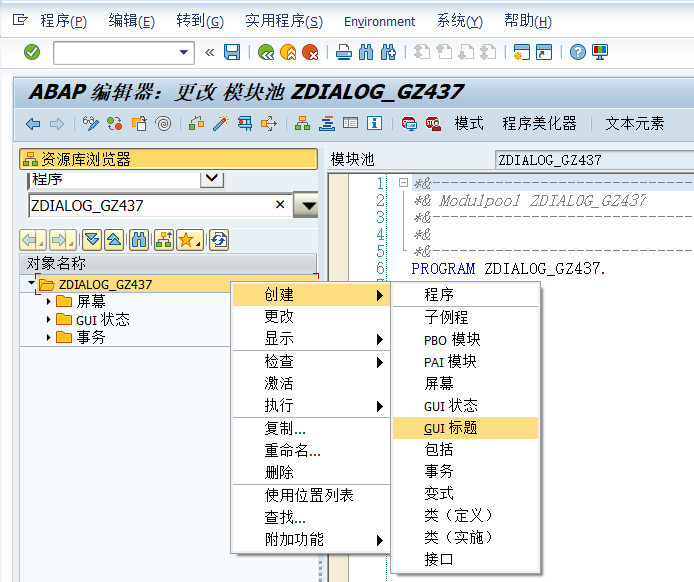Click the Display Object List icon

(302, 124)
